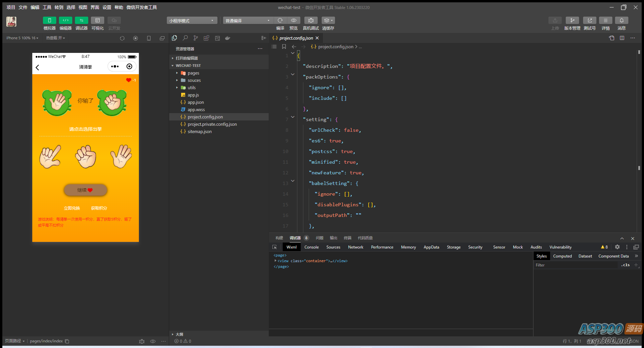Click the real device debug bug icon
The image size is (644, 348).
point(311,21)
